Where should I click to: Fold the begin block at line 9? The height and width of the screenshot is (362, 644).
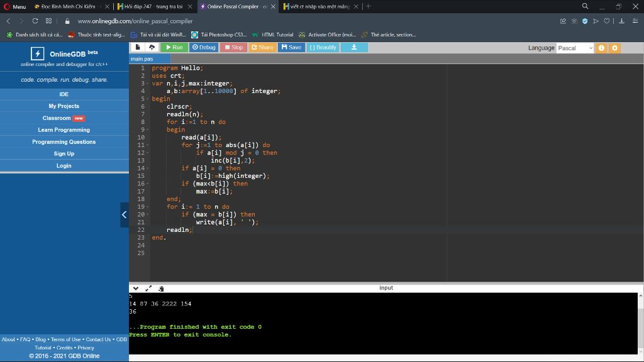point(148,129)
